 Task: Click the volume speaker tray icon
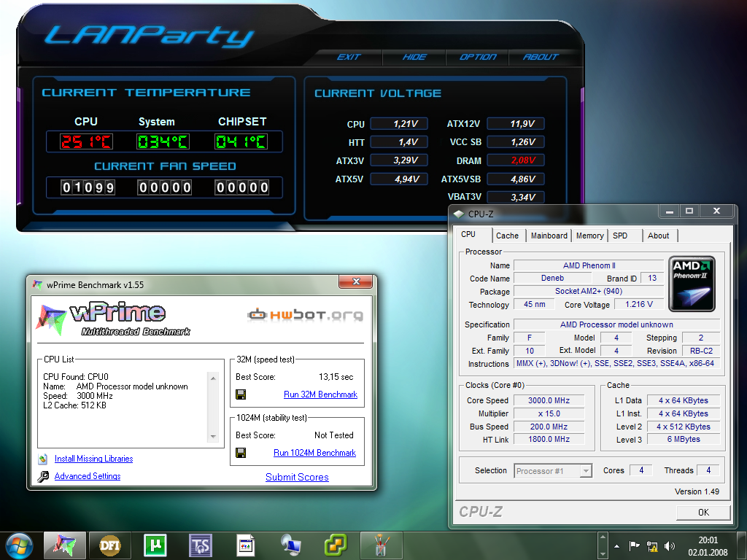[670, 546]
